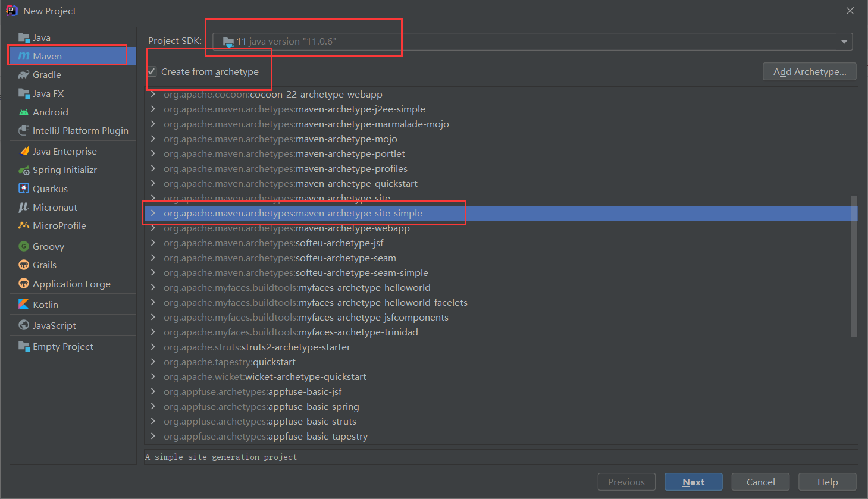Expand appfuse-basic-spring node

click(x=153, y=406)
